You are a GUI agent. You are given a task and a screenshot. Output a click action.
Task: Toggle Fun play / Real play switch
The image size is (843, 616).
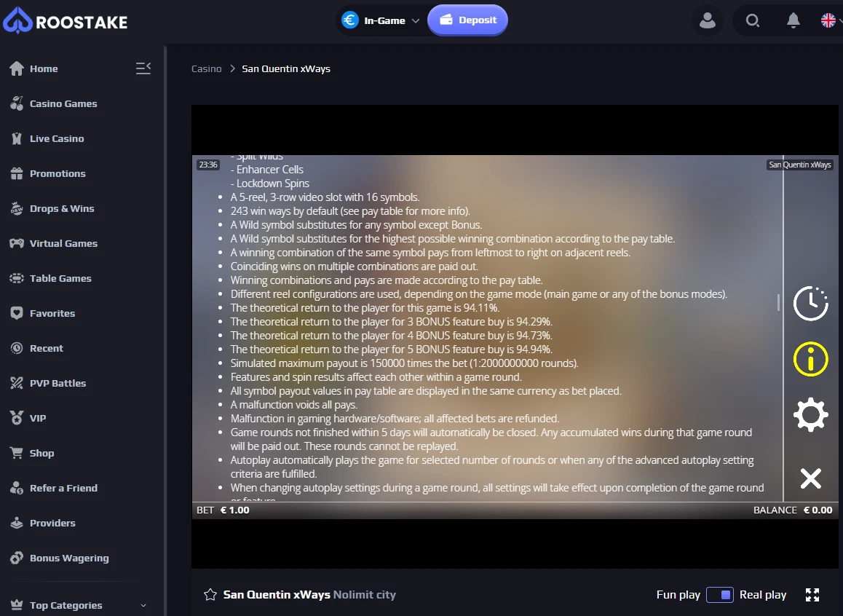point(720,595)
